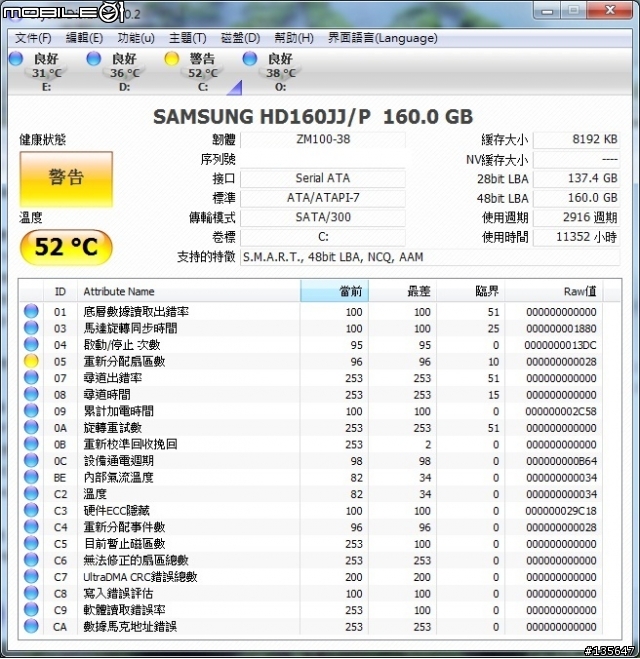Click blue status icon for attribute 08
This screenshot has height=659, width=640.
pos(31,394)
